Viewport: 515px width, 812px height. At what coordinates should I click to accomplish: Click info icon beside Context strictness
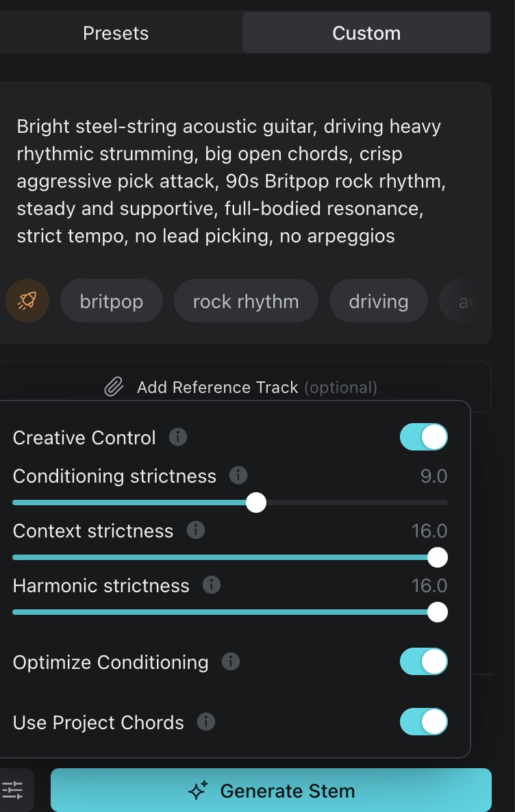click(196, 530)
